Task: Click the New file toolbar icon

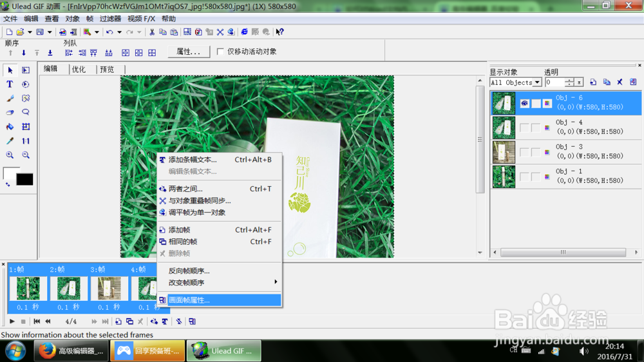Action: click(x=9, y=32)
